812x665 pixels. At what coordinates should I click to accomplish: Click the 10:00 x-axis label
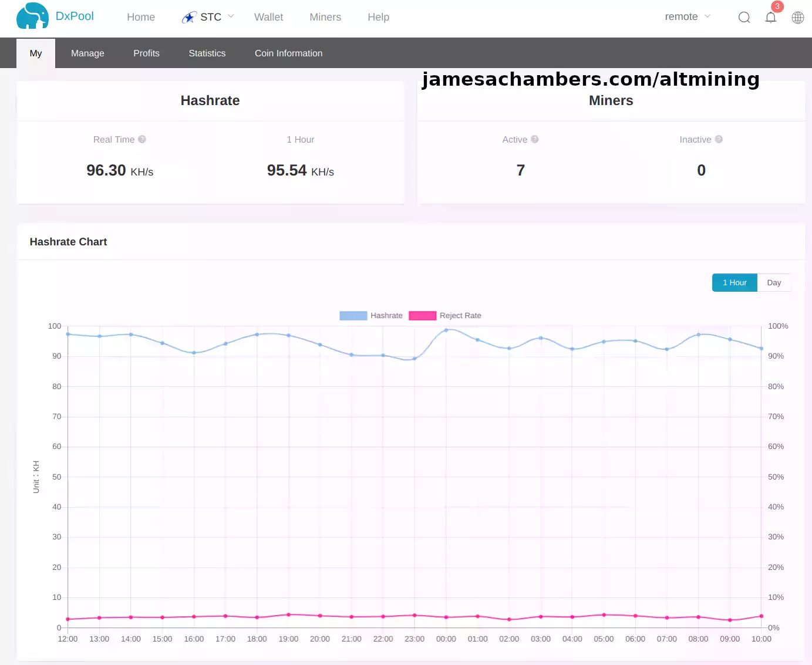point(762,639)
